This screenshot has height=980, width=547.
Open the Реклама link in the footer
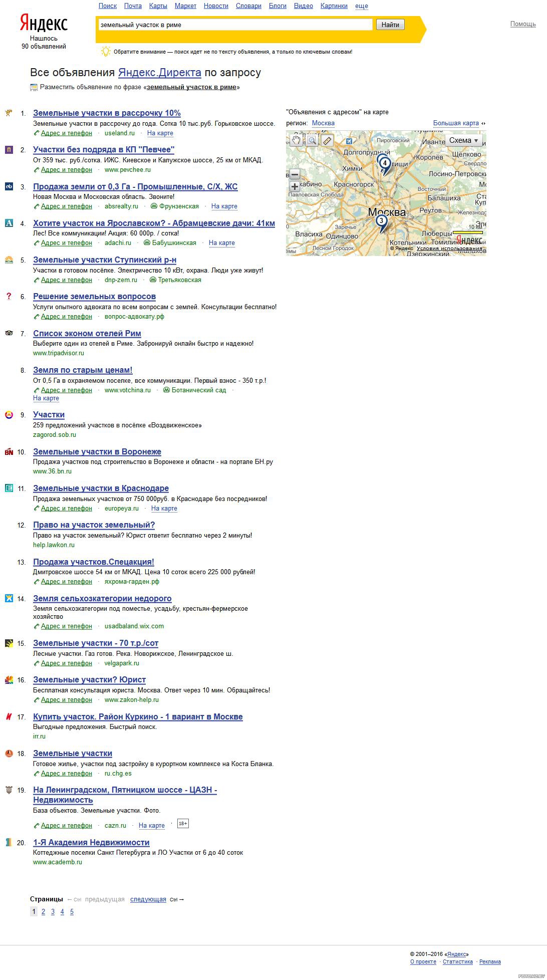(x=490, y=962)
